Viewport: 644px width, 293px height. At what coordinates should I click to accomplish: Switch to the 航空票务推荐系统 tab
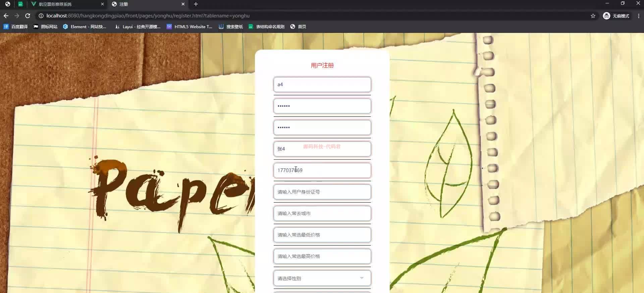tap(67, 4)
